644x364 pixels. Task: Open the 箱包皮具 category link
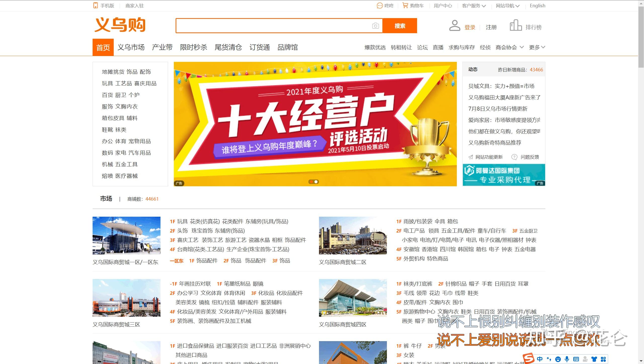(113, 118)
